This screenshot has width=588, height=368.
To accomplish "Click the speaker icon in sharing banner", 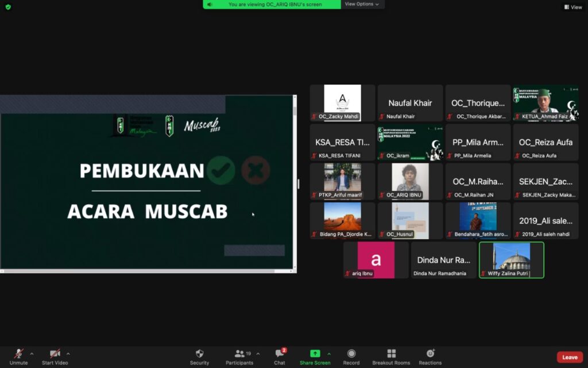I will tap(210, 5).
